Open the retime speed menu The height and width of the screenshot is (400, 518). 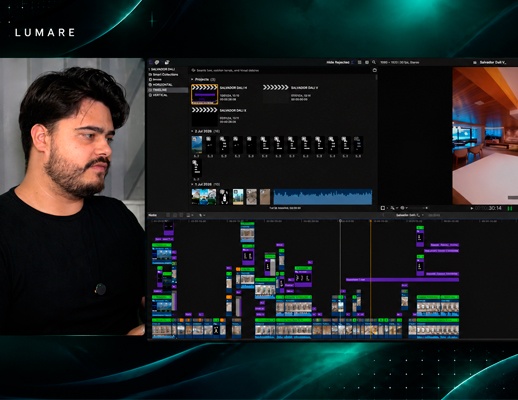coord(403,208)
